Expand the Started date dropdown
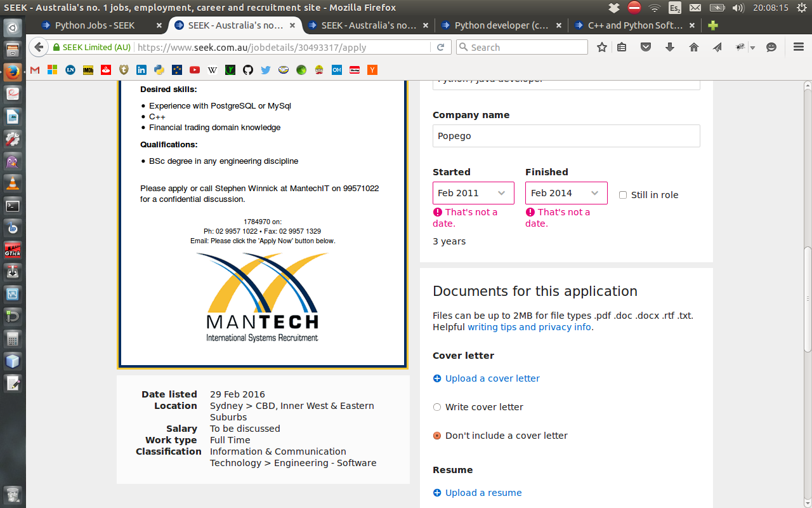Viewport: 812px width, 508px height. [x=473, y=193]
